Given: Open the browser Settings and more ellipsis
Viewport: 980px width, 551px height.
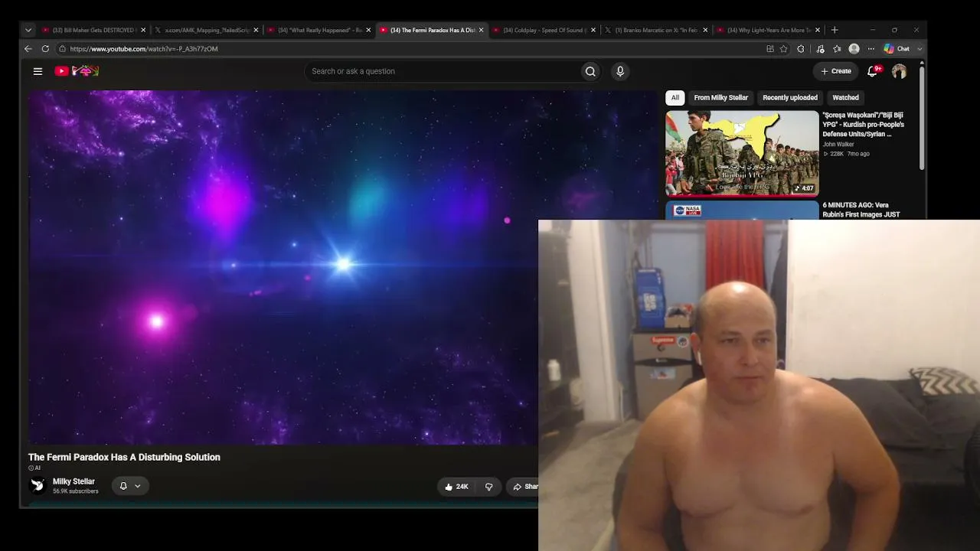Looking at the screenshot, I should click(x=871, y=49).
